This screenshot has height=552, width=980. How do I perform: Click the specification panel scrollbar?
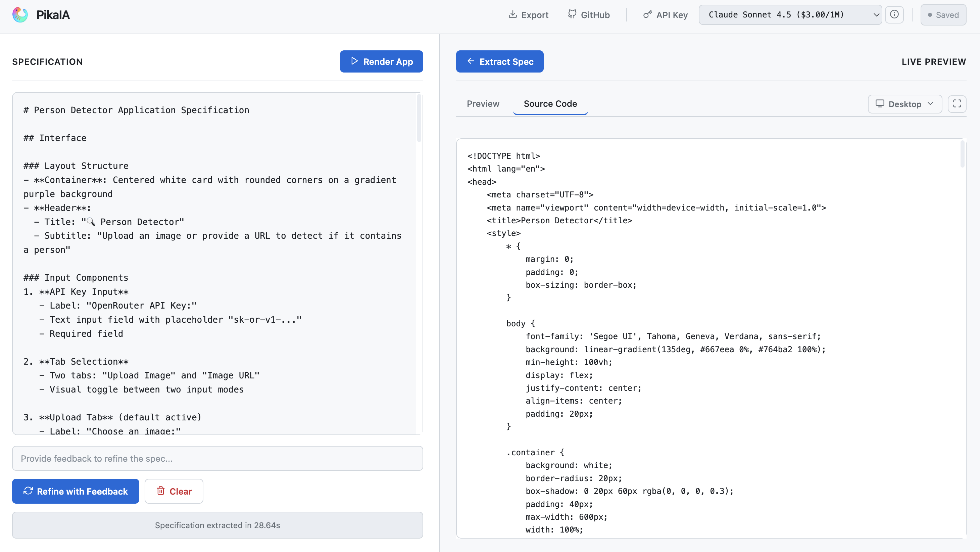(419, 118)
